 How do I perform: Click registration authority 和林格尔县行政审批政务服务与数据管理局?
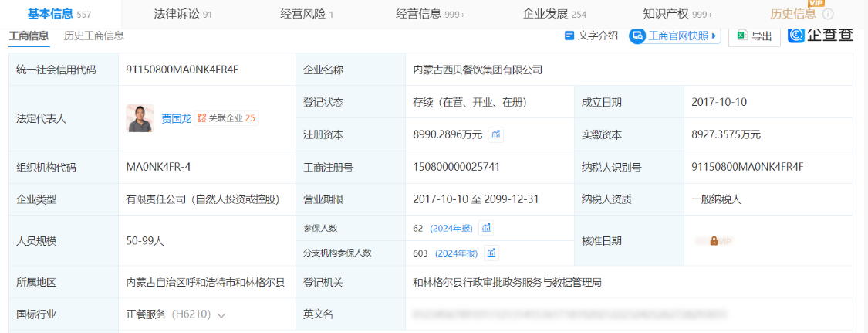click(x=507, y=283)
